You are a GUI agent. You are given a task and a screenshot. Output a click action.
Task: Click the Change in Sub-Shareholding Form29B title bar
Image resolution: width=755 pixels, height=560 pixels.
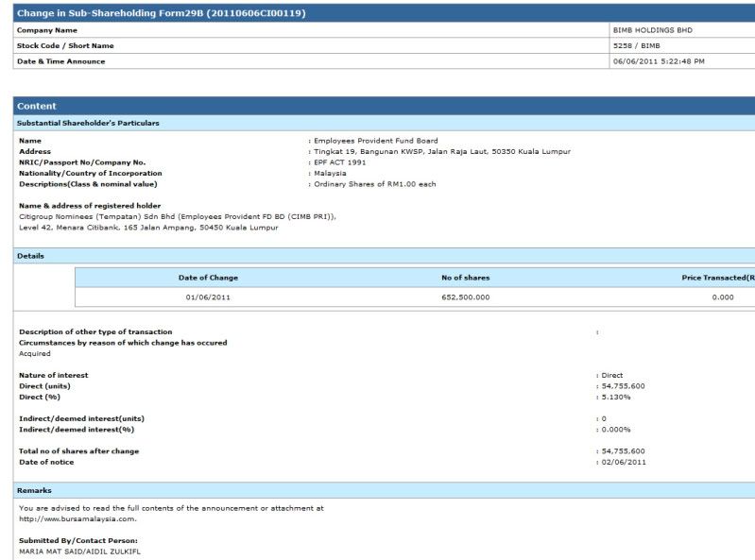pos(161,13)
